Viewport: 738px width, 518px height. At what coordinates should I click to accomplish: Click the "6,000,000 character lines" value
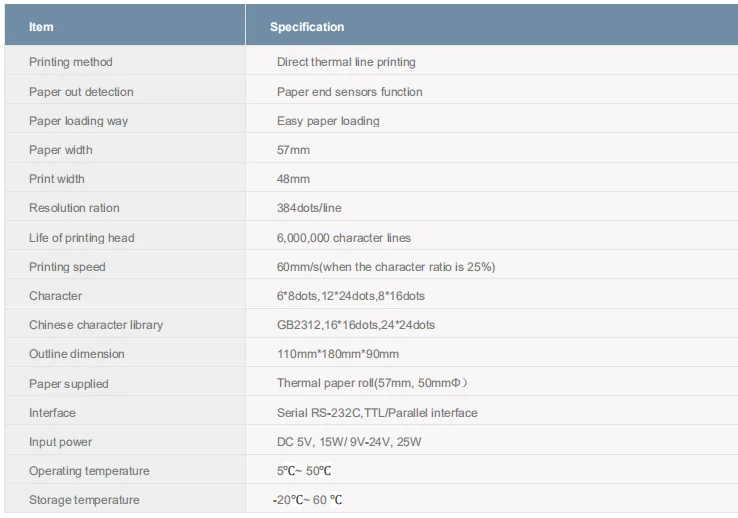tap(344, 238)
